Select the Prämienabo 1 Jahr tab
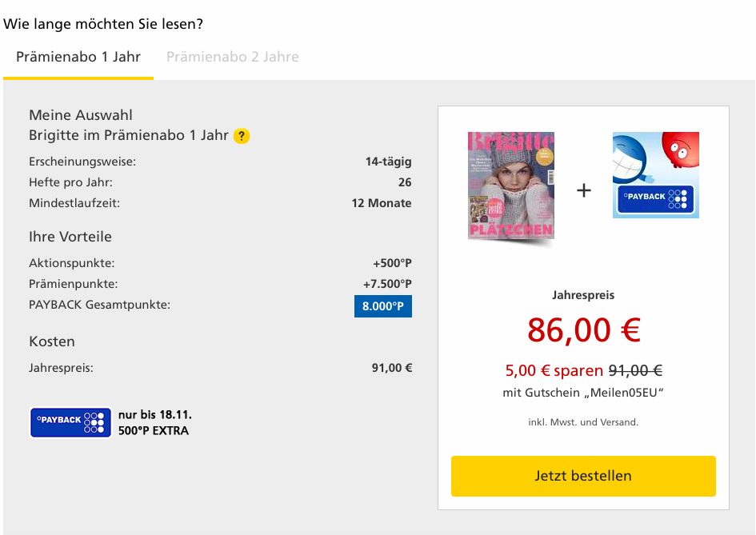 click(78, 57)
